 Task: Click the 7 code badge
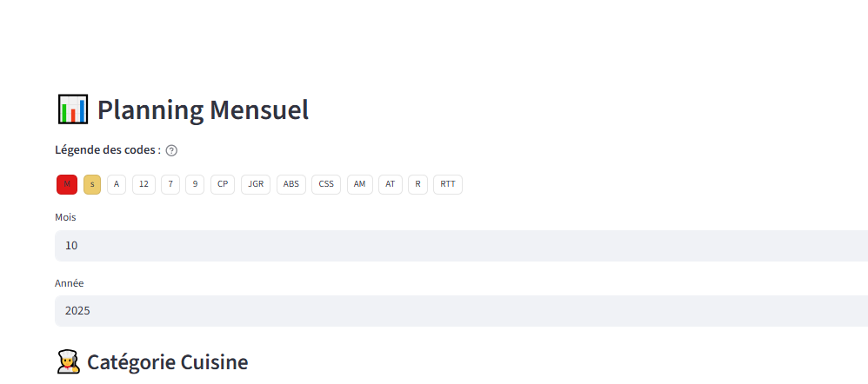click(170, 184)
